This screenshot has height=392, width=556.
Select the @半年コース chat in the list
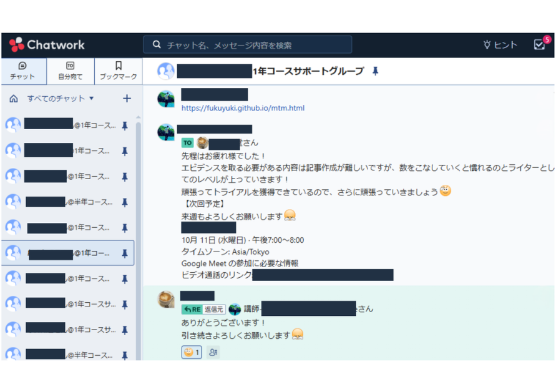pyautogui.click(x=69, y=202)
